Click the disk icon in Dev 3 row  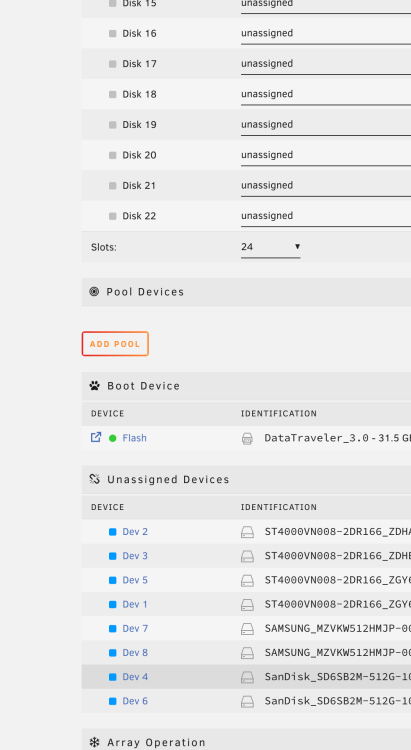pyautogui.click(x=247, y=556)
